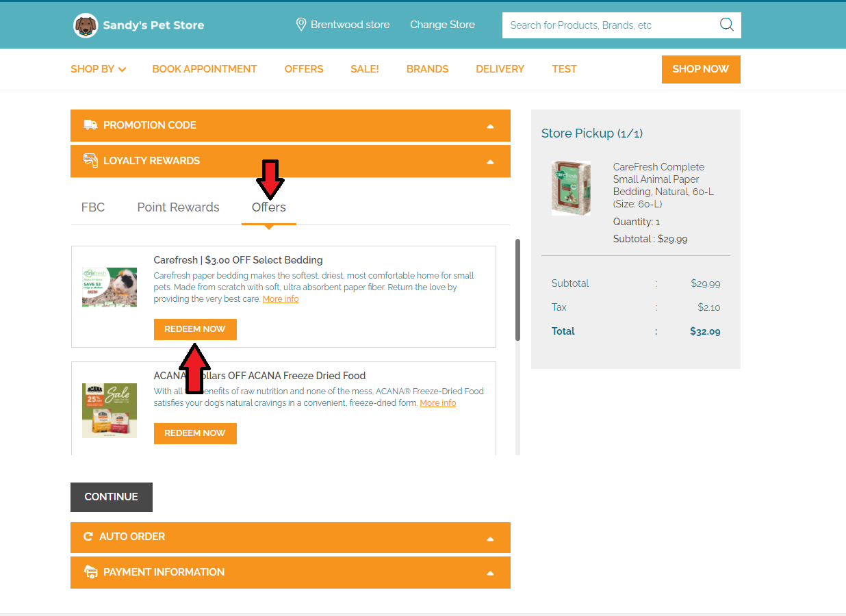
Task: Click More info link for ACANA offer
Action: pyautogui.click(x=437, y=403)
